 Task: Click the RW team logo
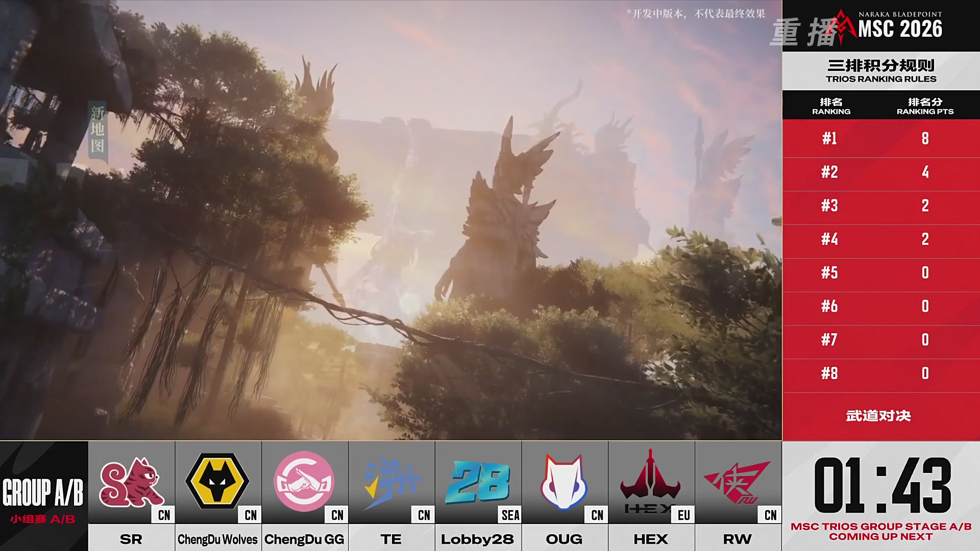(x=737, y=482)
